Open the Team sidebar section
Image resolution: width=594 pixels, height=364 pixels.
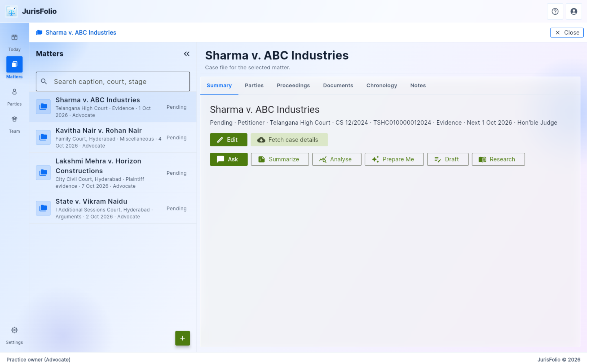[14, 124]
